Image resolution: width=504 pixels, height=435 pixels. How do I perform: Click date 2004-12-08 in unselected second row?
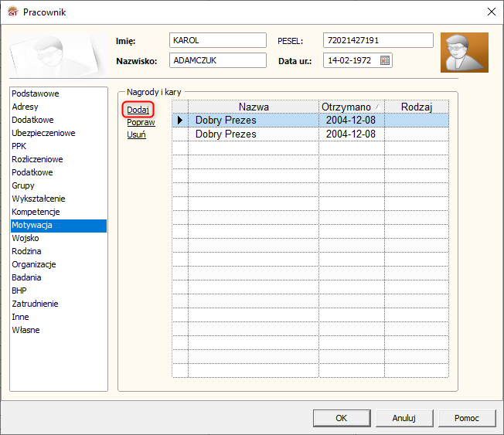click(x=351, y=134)
